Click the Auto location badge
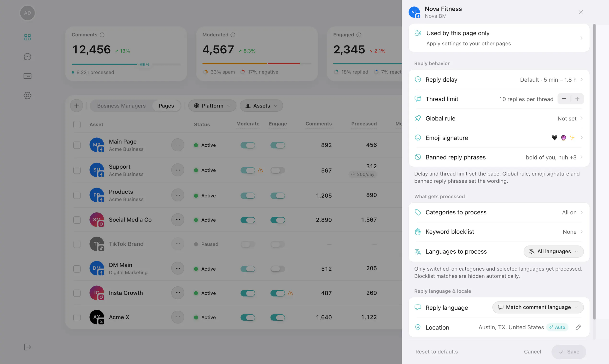The height and width of the screenshot is (364, 609). pyautogui.click(x=557, y=327)
